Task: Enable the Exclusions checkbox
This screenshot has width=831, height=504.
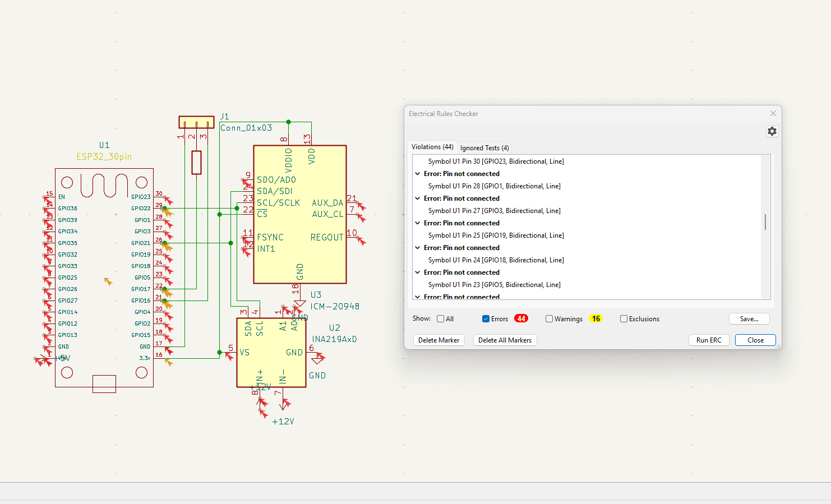Action: tap(624, 319)
